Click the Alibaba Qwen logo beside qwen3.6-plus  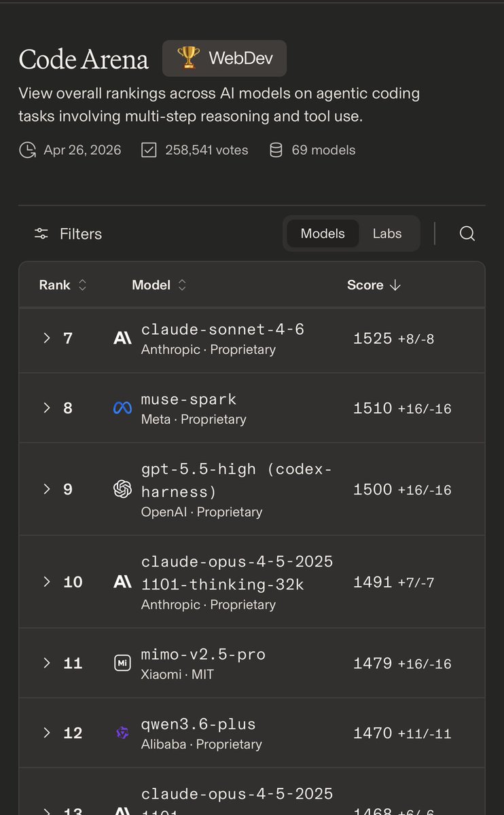[x=122, y=733]
